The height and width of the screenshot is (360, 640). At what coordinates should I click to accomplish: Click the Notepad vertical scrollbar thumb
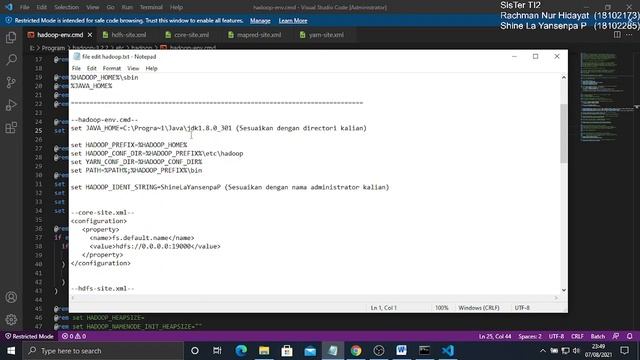coord(564,133)
